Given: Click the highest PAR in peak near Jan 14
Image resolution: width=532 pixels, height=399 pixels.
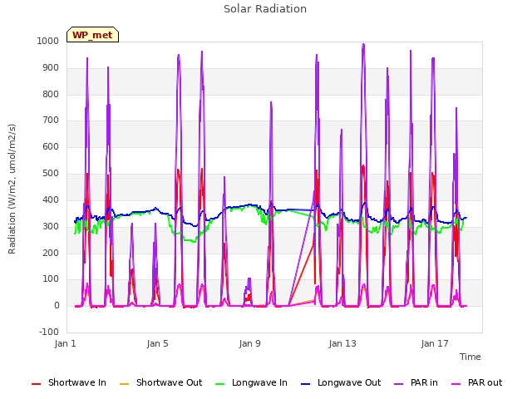Looking at the screenshot, I should pos(363,44).
